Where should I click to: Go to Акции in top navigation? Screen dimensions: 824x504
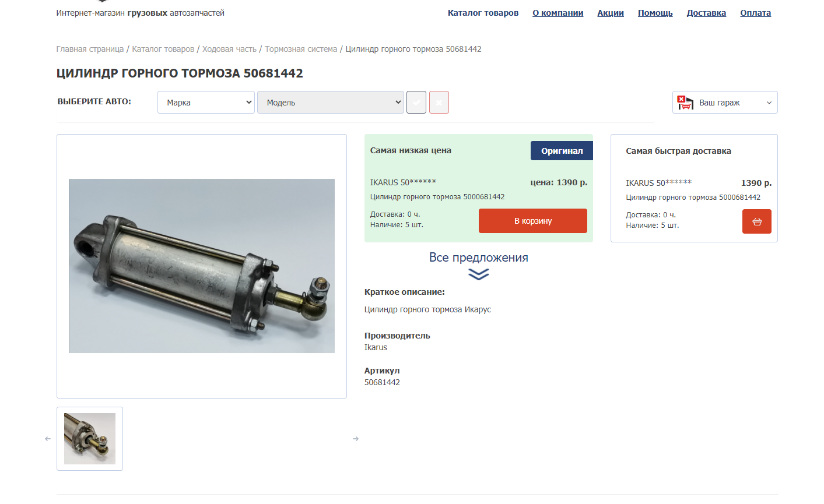(610, 13)
